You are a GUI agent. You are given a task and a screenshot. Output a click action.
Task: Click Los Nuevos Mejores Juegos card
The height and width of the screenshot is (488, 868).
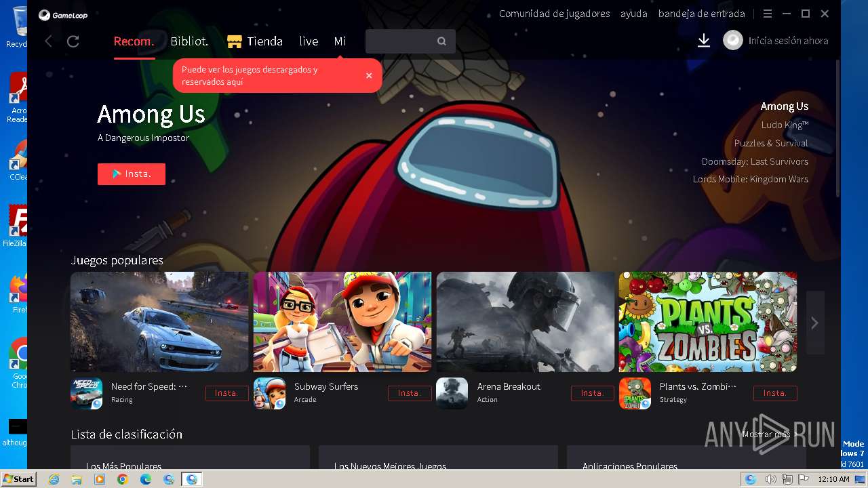[438, 457]
